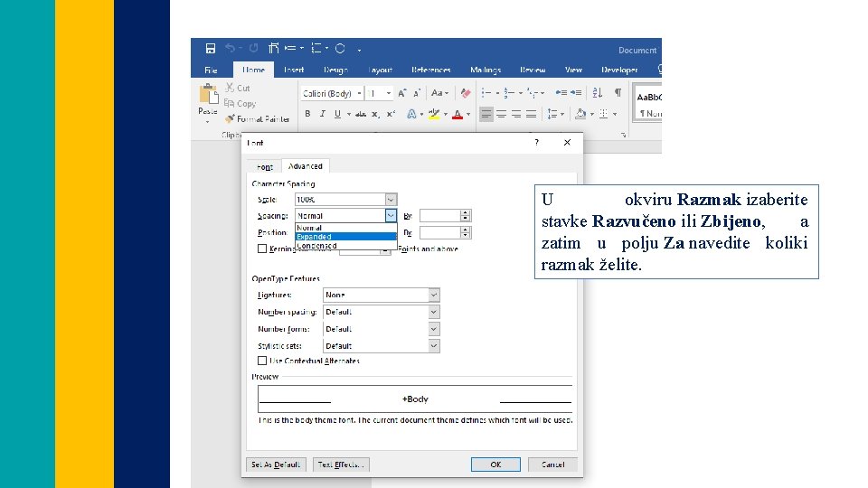868x488 pixels.
Task: Click the Cut scissors command
Action: tap(238, 88)
